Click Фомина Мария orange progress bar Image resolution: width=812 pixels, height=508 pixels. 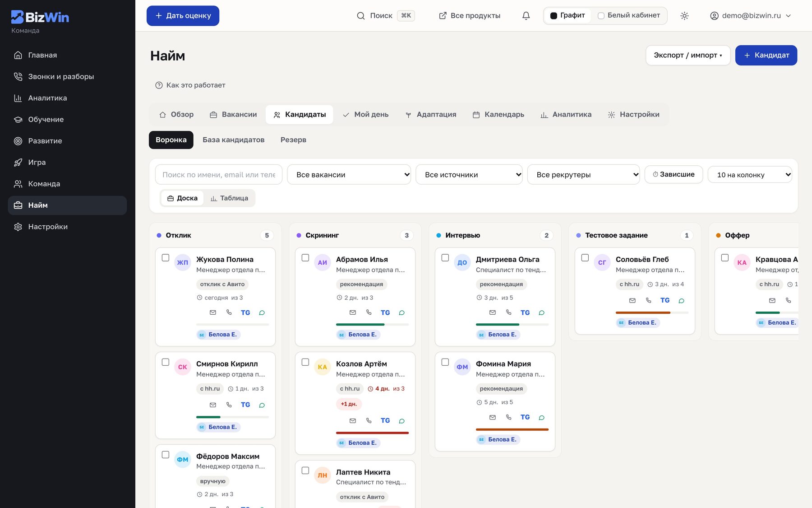(512, 429)
